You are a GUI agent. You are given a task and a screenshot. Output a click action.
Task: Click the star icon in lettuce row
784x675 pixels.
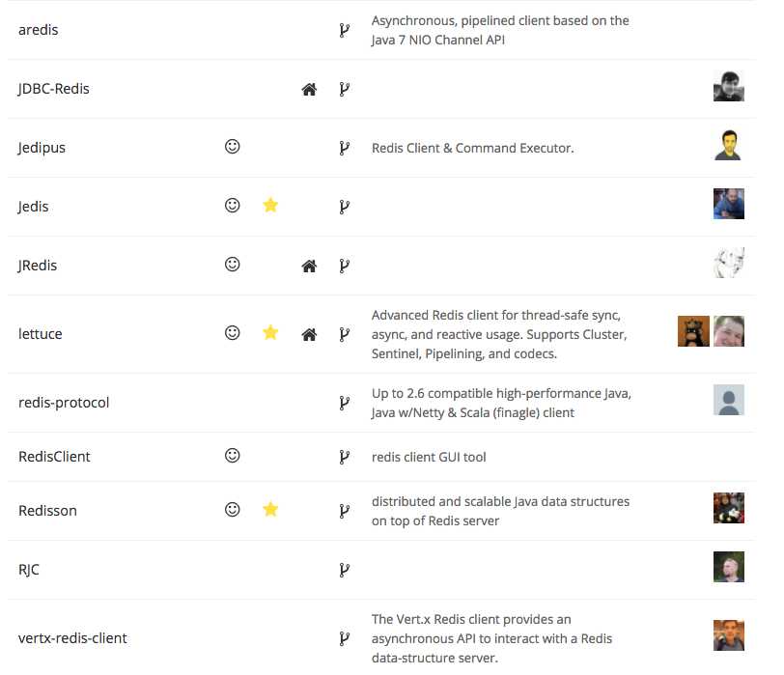[x=270, y=332]
